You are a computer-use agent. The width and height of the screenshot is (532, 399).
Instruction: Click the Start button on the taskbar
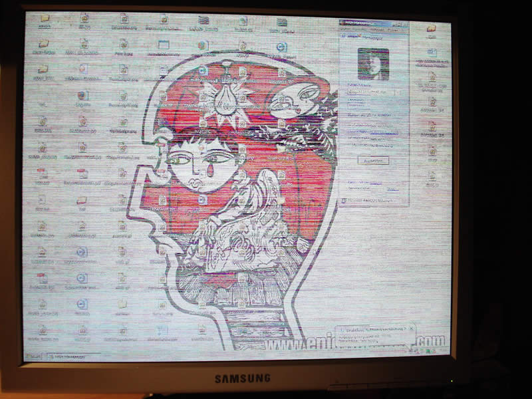click(x=33, y=356)
